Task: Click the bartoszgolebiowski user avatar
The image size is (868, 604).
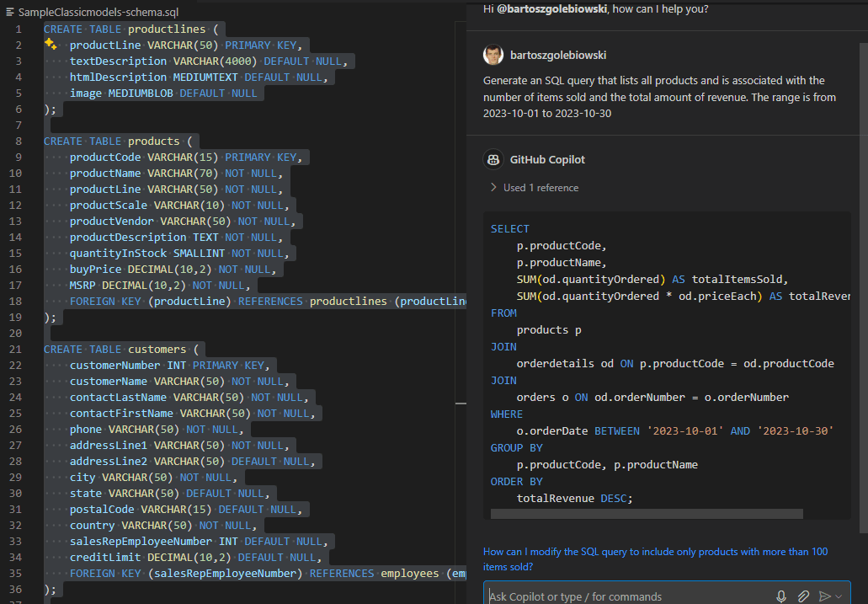Action: coord(493,55)
